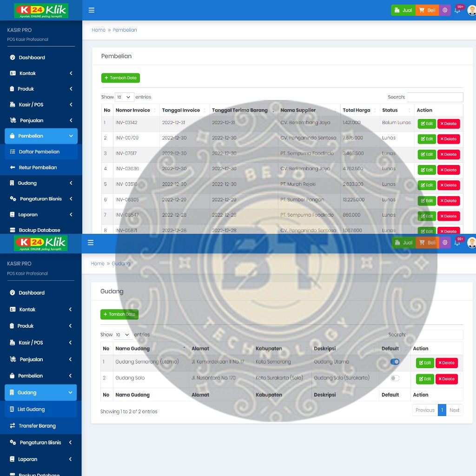Expand Kasir / POS in upper sidebar

point(41,105)
